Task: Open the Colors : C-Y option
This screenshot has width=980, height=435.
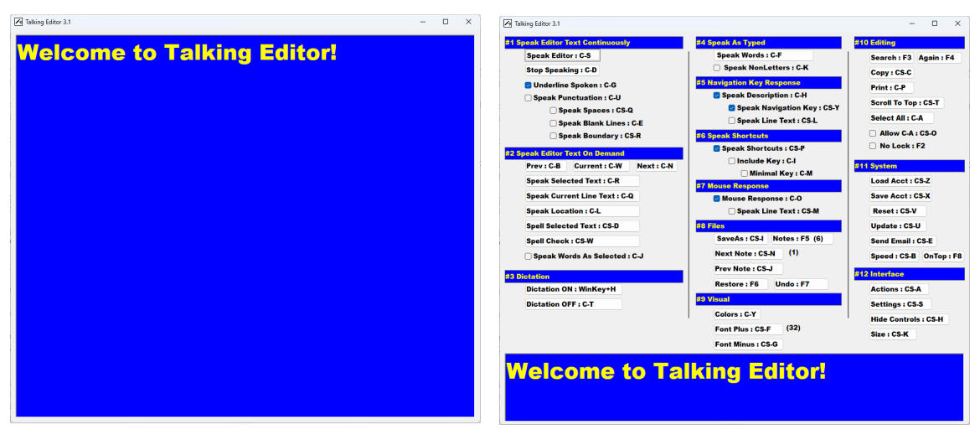Action: (x=735, y=314)
